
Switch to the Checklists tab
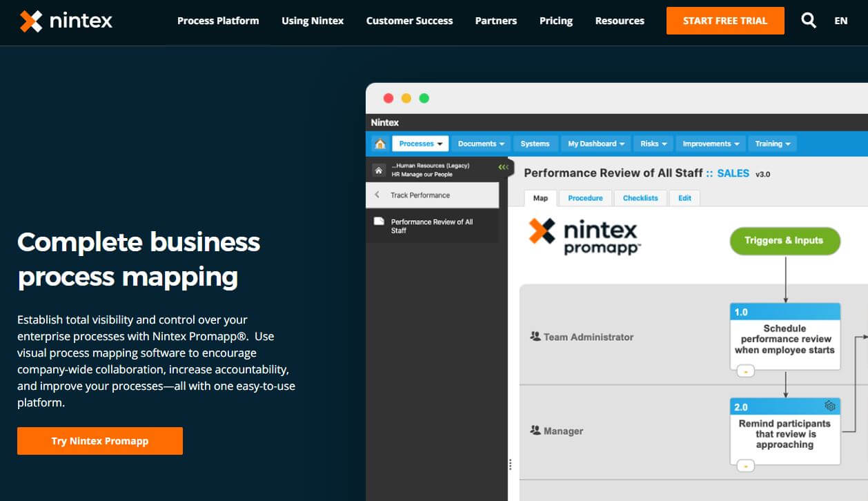coord(640,198)
